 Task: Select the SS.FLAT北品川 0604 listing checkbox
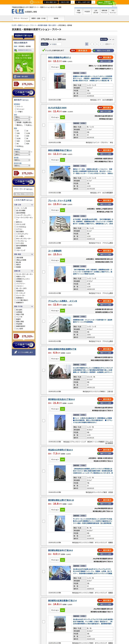(44, 125)
